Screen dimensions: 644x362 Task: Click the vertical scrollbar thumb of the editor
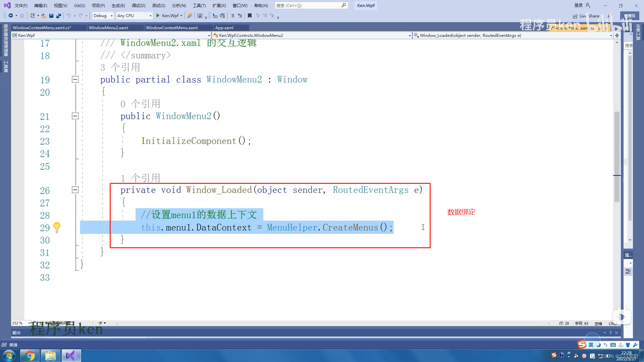[617, 157]
